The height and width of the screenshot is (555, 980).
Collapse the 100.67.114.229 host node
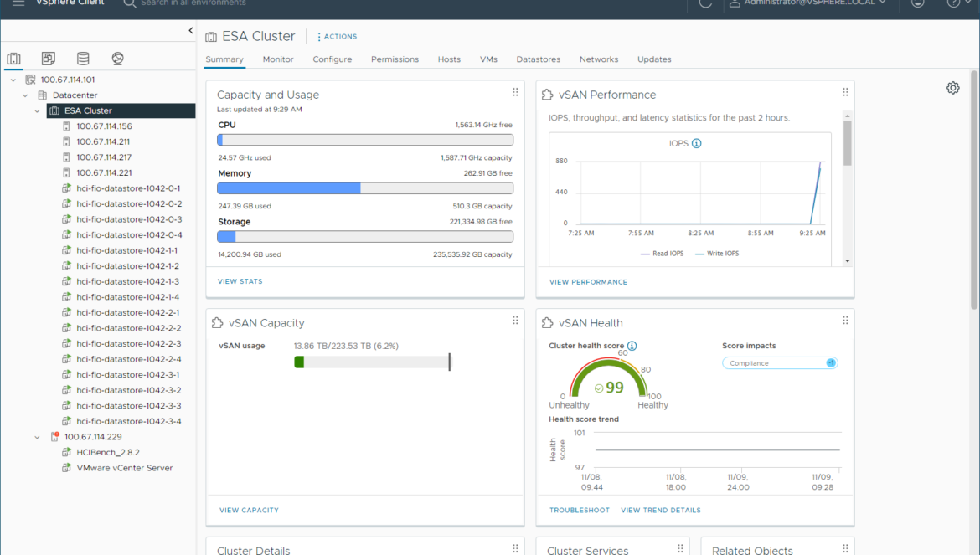coord(37,437)
